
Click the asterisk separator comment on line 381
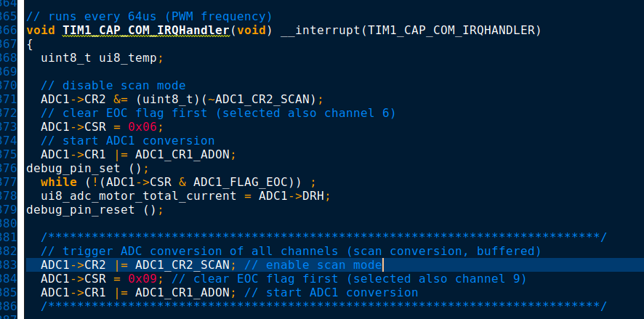(x=323, y=237)
